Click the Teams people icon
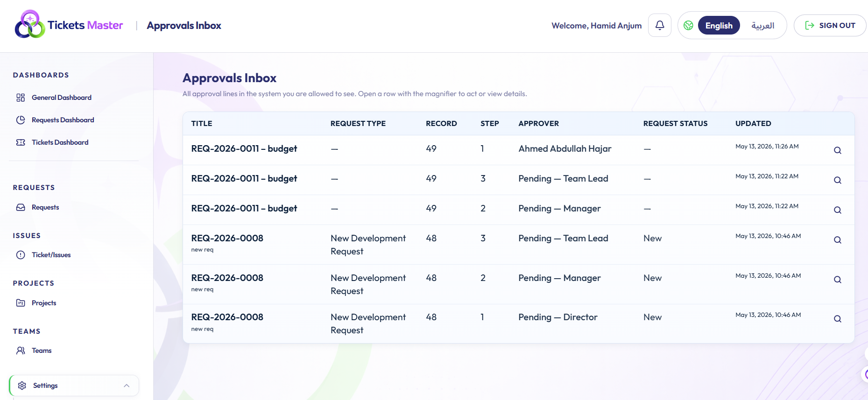Screen dimensions: 868x400 pos(21,351)
